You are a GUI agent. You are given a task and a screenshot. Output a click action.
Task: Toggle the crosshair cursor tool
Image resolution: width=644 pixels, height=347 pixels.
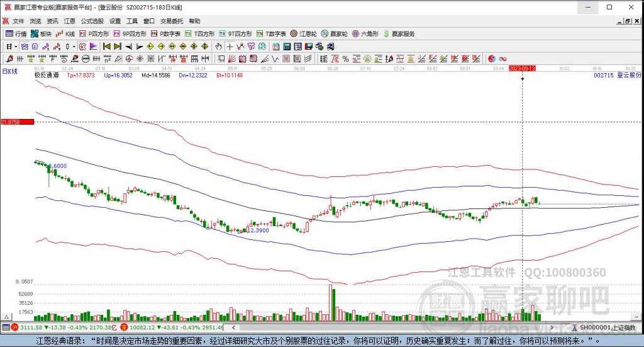(x=230, y=46)
